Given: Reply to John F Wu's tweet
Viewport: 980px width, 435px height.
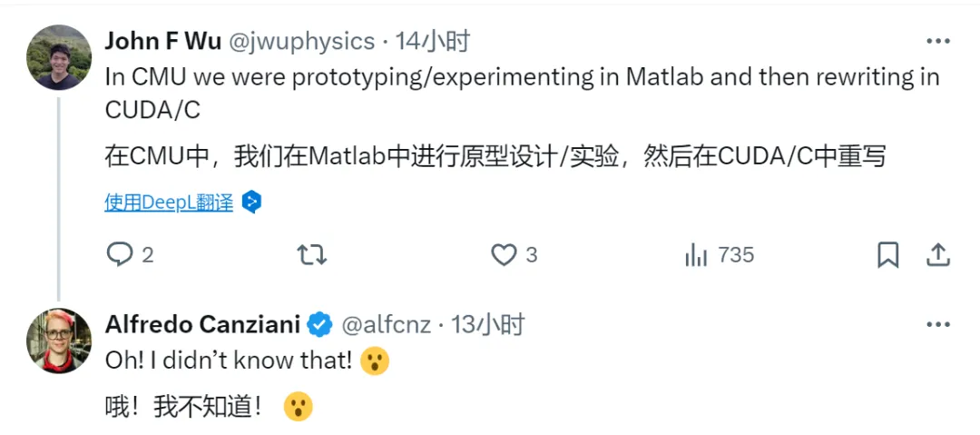Looking at the screenshot, I should [x=120, y=254].
